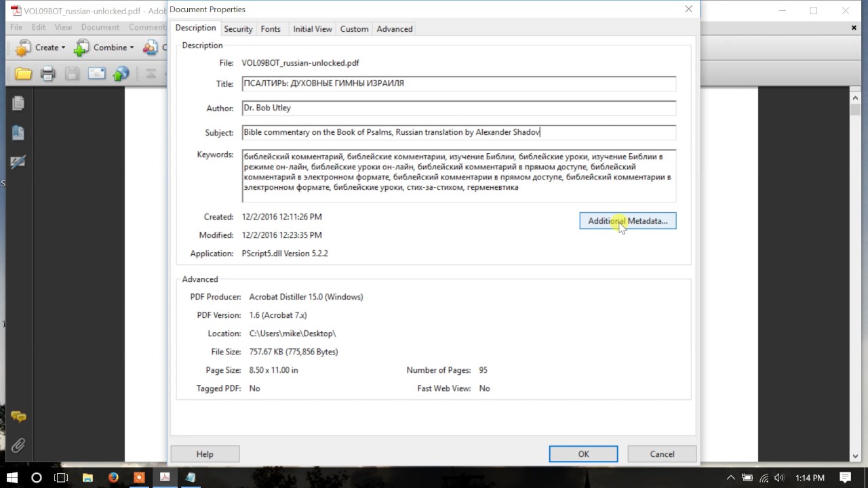
Task: Click the network Wi-Fi tray icon
Action: [764, 478]
